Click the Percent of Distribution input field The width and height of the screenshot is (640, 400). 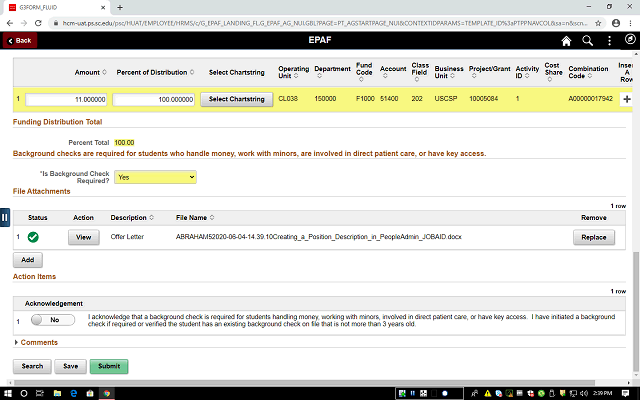pyautogui.click(x=153, y=100)
